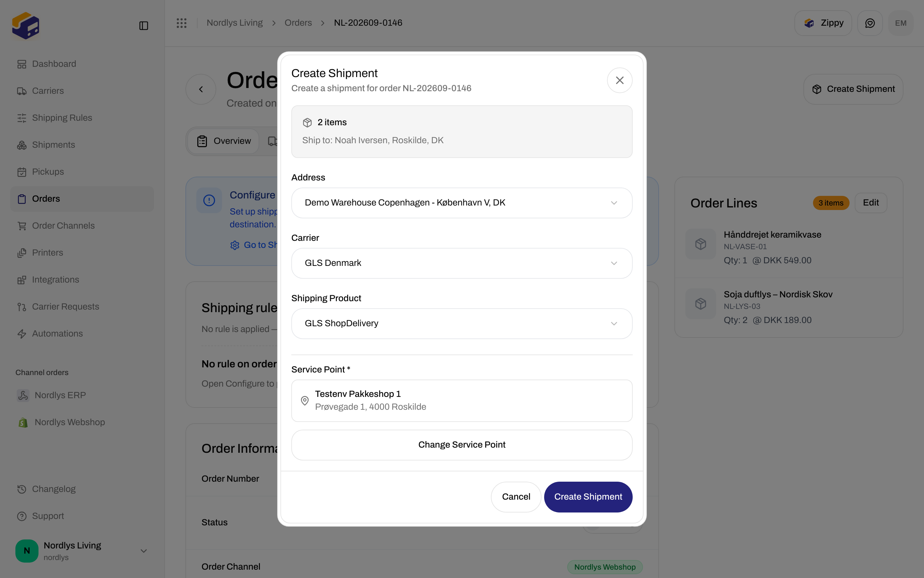Open the EM user avatar menu
This screenshot has height=578, width=924.
[901, 23]
